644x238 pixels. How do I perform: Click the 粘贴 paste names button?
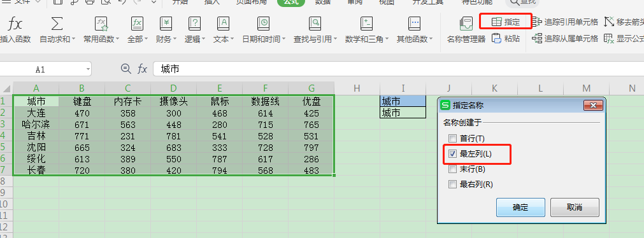pos(506,39)
